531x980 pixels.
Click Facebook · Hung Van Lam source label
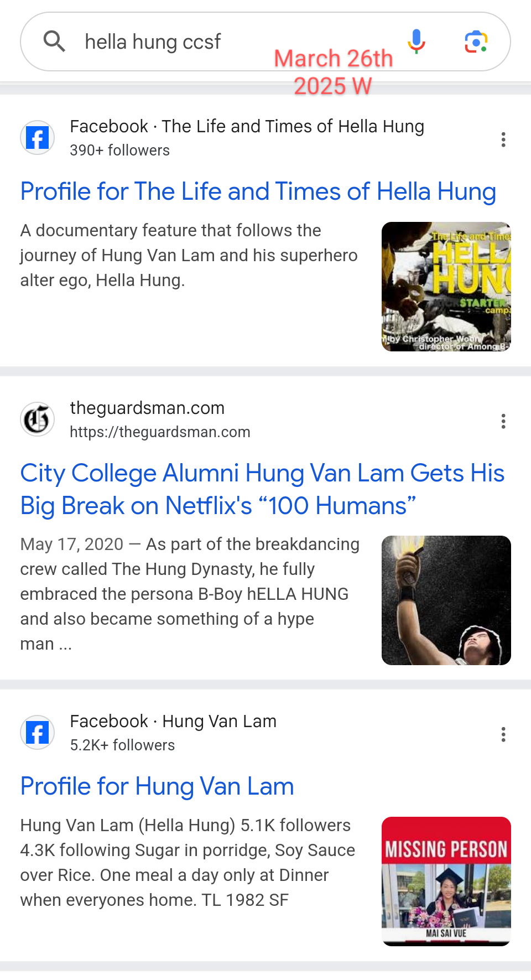(x=173, y=722)
